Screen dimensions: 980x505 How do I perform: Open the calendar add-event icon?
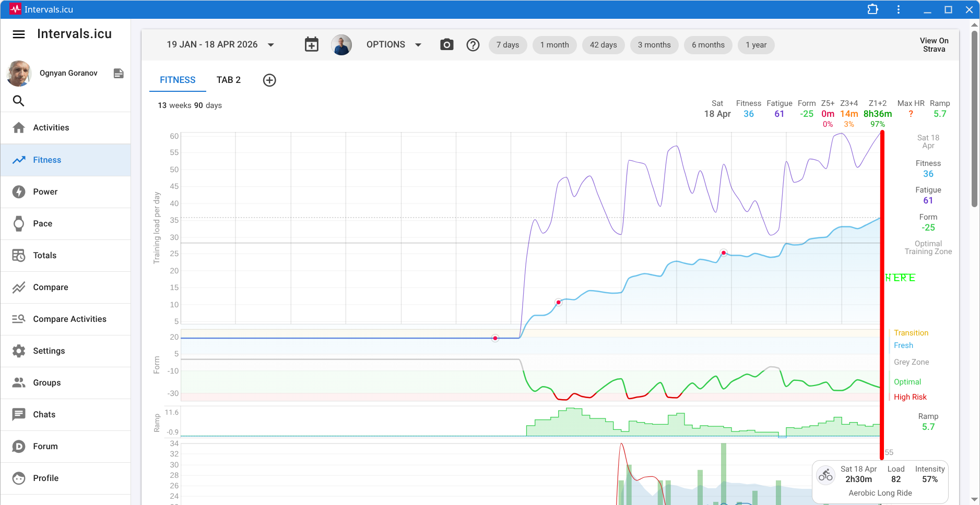tap(312, 45)
